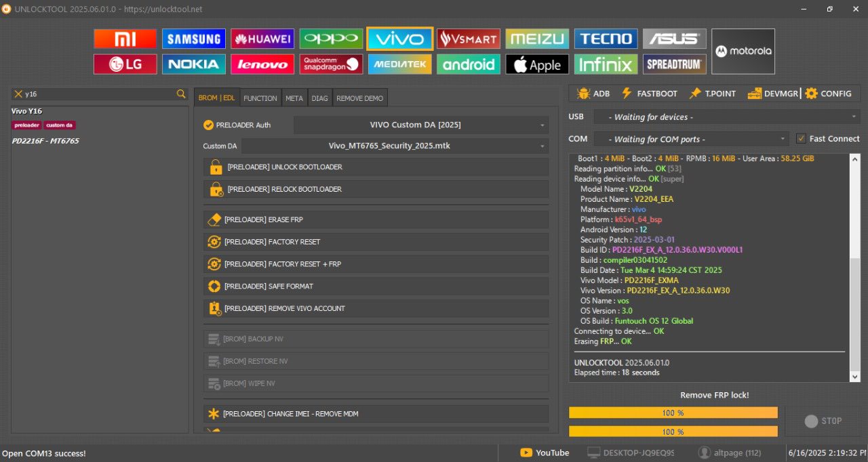Click the Vivo brand tile
Screen dimensions: 868x462
pyautogui.click(x=399, y=39)
